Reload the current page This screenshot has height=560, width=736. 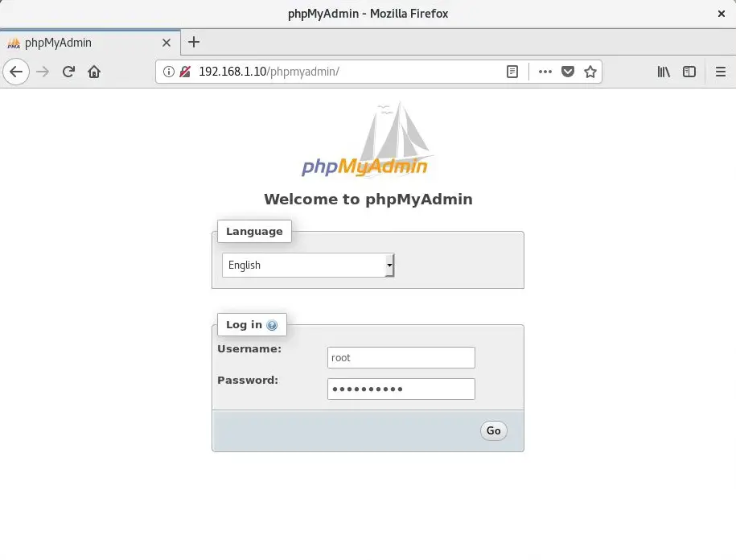click(68, 72)
